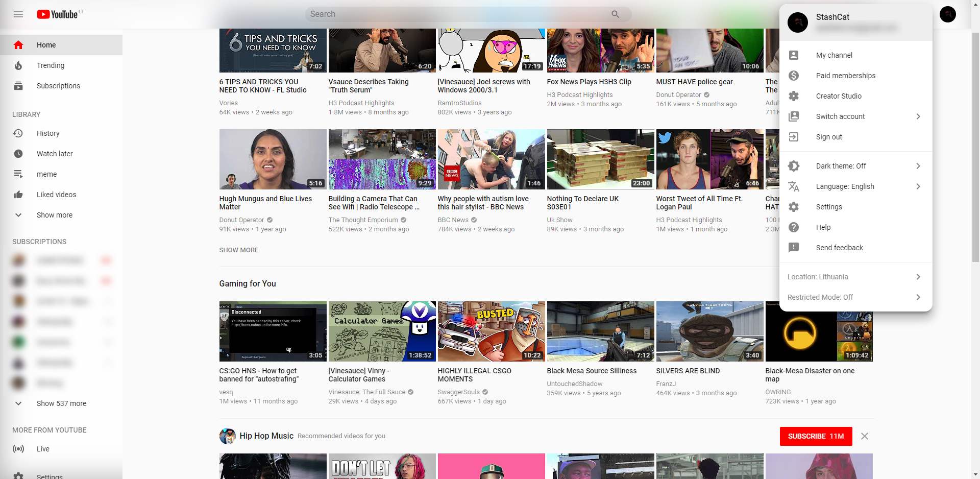Click the History clock icon
980x479 pixels.
pos(18,133)
